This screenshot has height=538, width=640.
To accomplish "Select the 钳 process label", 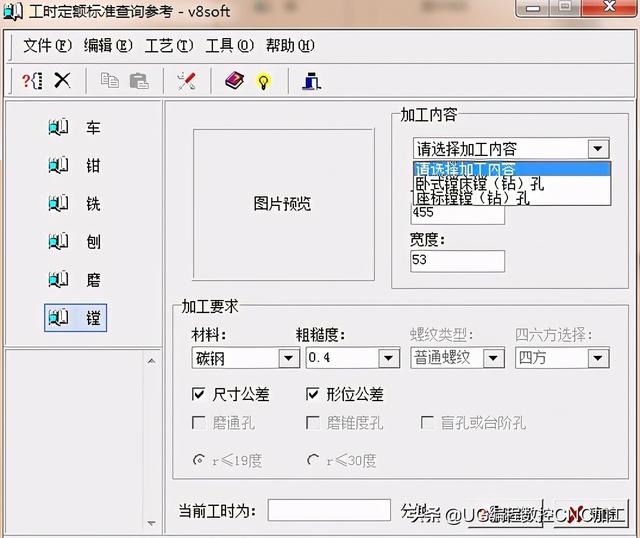I will [93, 166].
